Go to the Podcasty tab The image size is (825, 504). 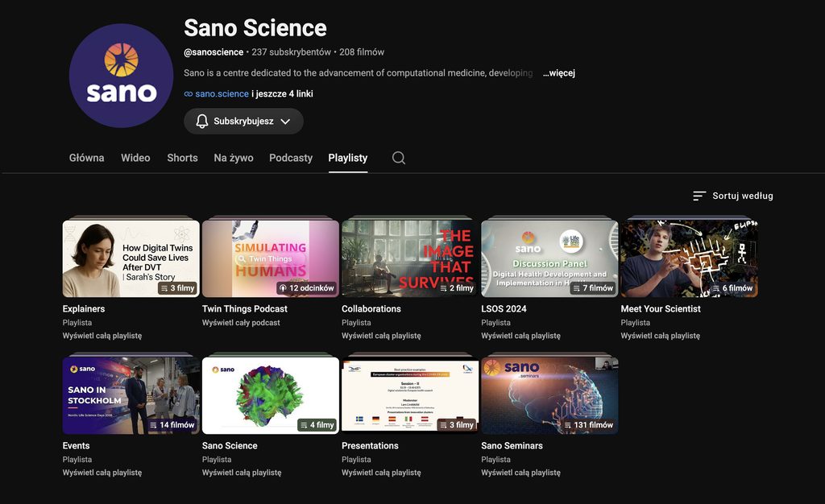point(290,158)
